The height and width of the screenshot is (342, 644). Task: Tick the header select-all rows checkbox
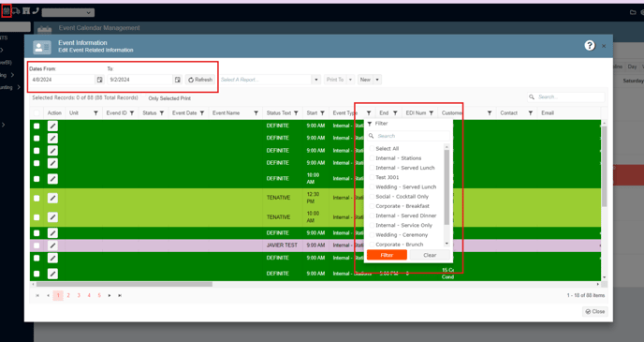[x=37, y=113]
